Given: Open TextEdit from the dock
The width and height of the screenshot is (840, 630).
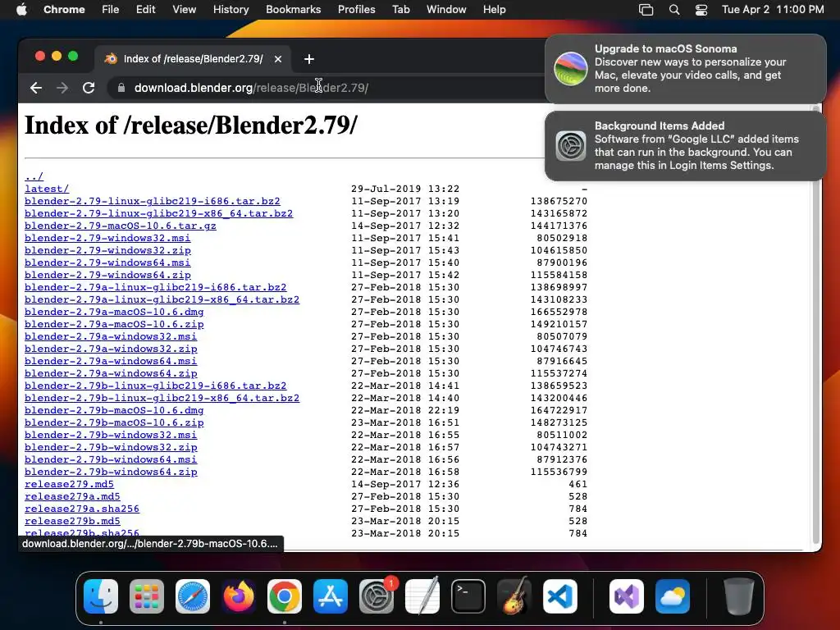Looking at the screenshot, I should click(x=422, y=596).
